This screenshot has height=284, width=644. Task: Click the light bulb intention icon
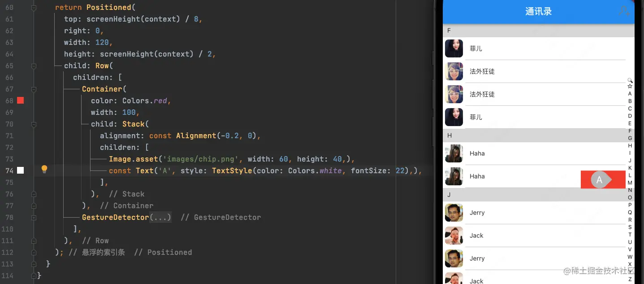tap(44, 169)
